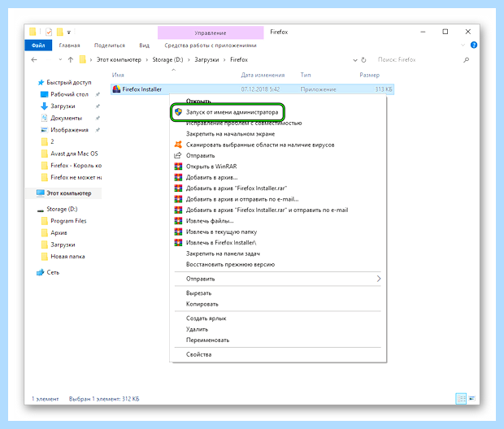Choose Исправление проблем с совместимостью

[x=244, y=123]
